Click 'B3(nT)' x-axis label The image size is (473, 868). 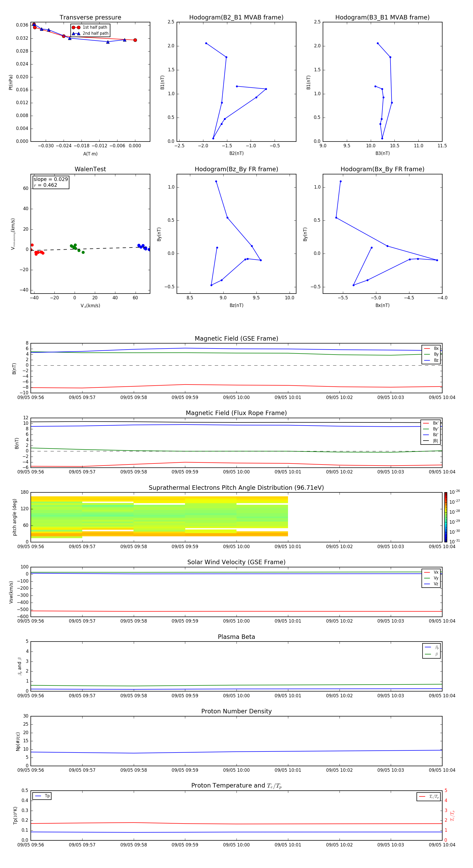[x=382, y=153]
